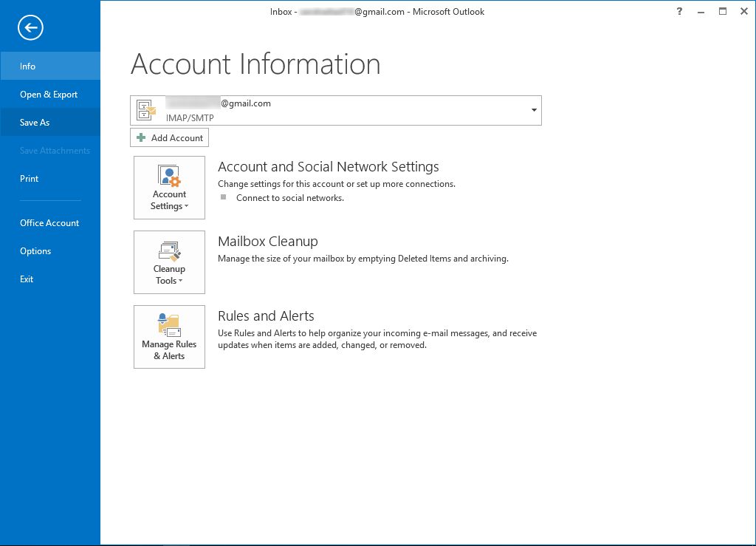Click the green plus Add Account icon

(x=140, y=137)
